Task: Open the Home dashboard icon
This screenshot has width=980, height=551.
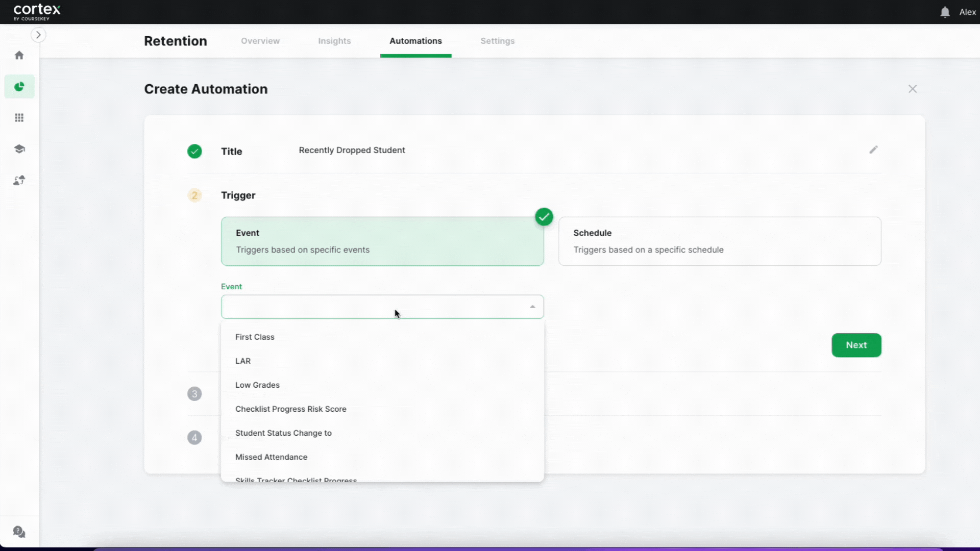Action: tap(19, 55)
